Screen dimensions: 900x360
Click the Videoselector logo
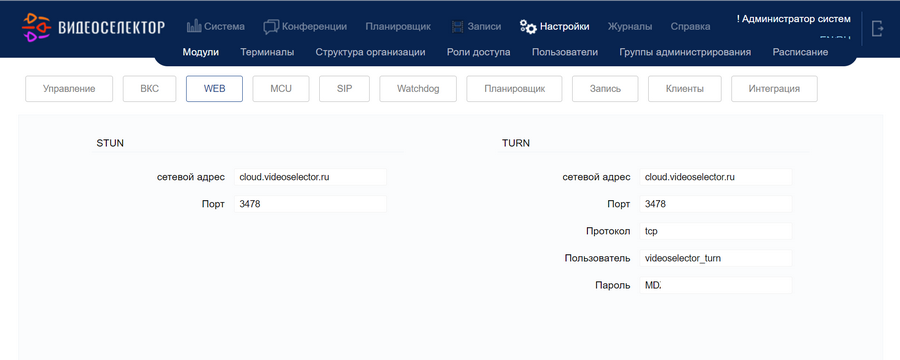coord(94,27)
